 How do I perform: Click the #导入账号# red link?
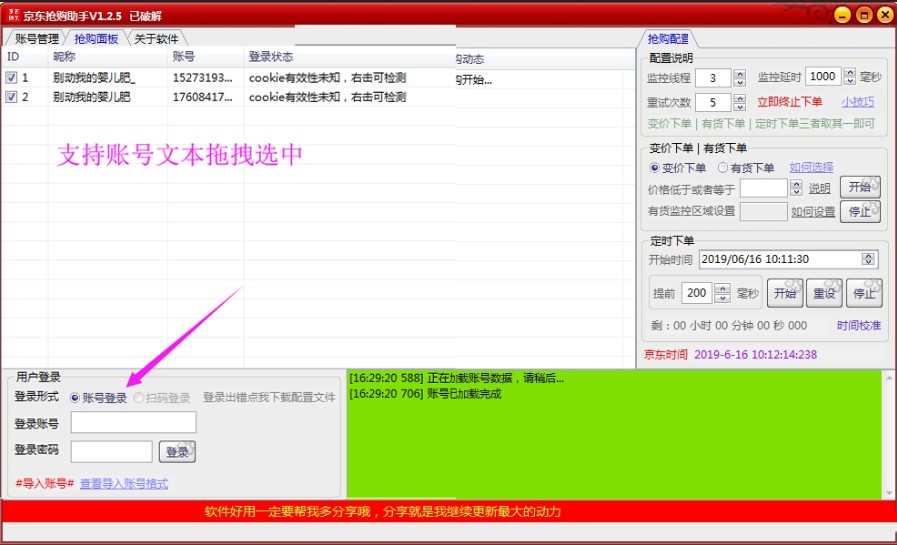click(45, 484)
